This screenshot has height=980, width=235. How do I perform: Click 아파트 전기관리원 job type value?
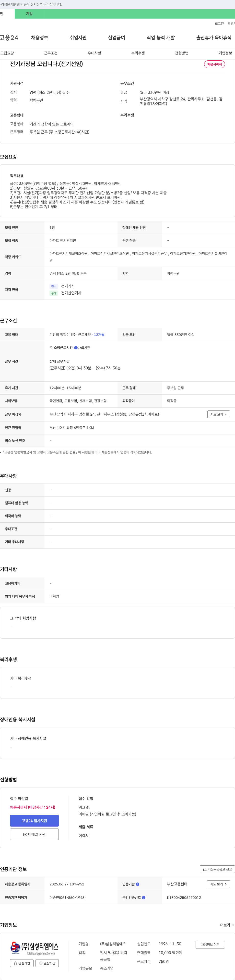click(x=62, y=241)
